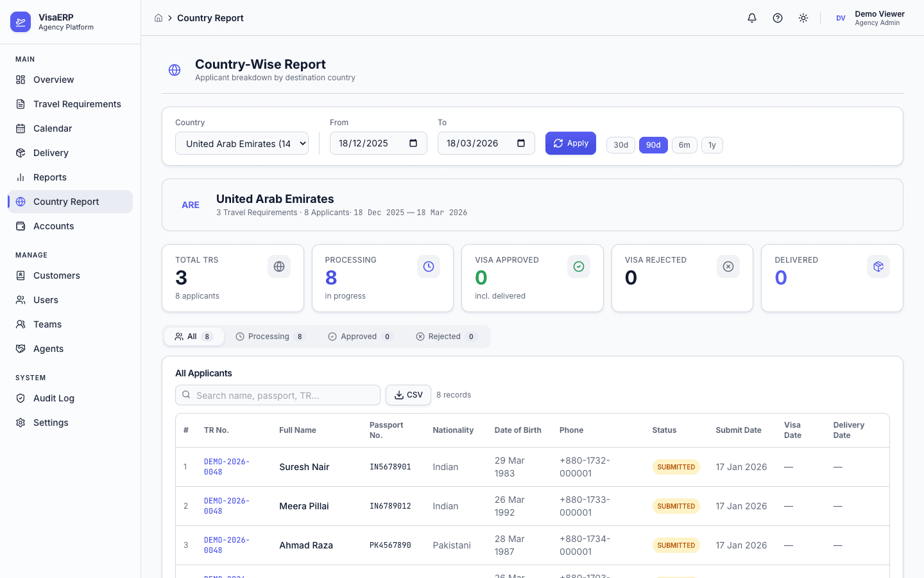Screen dimensions: 924x578
Task: Select Country Report in the sidebar menu
Action: tap(65, 202)
